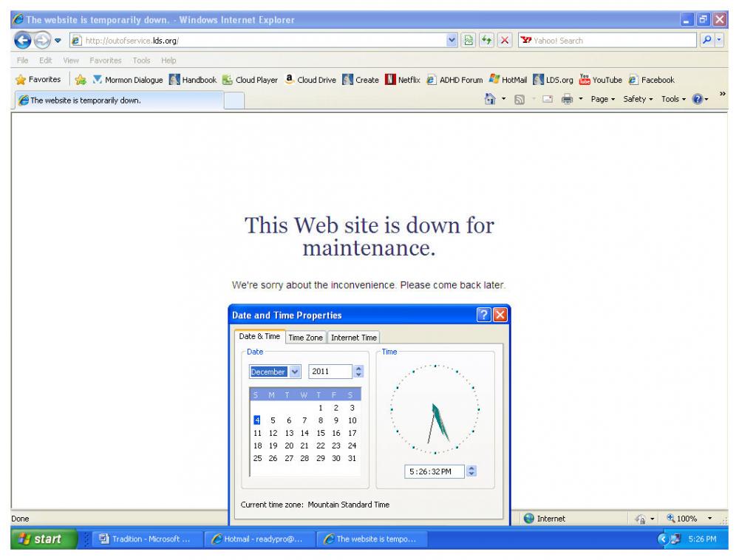Open the Edit menu
Screen dimensions: 739x560
45,61
